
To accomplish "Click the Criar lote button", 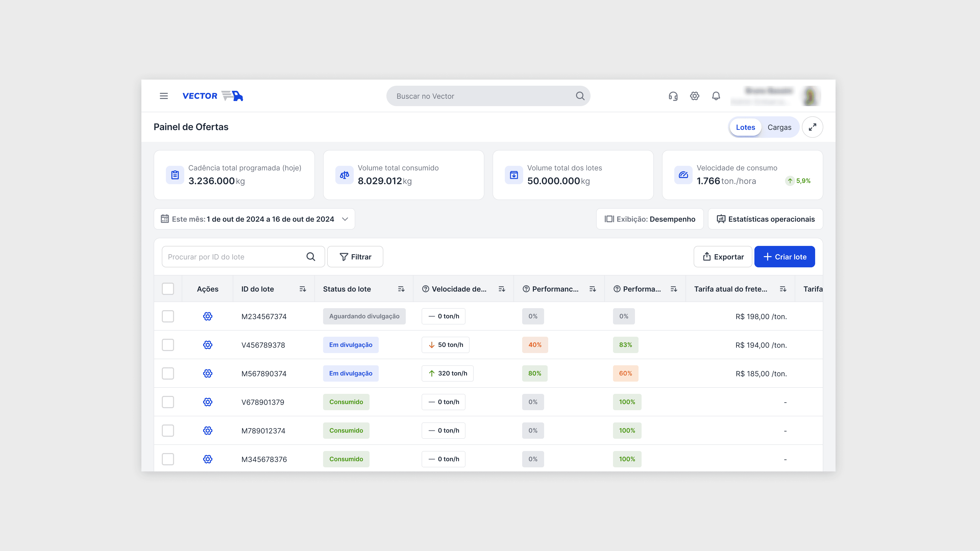I will click(785, 257).
